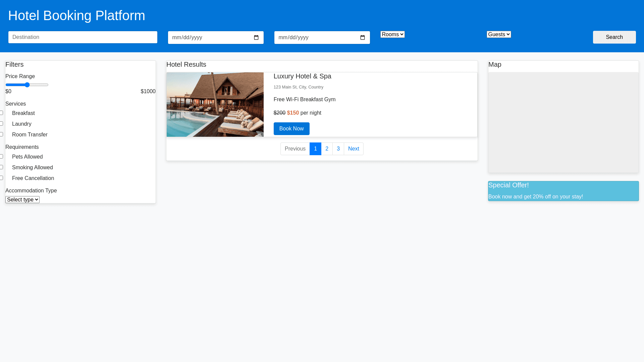Tick the Laundry checkbox
The image size is (644, 362).
[x=2, y=124]
